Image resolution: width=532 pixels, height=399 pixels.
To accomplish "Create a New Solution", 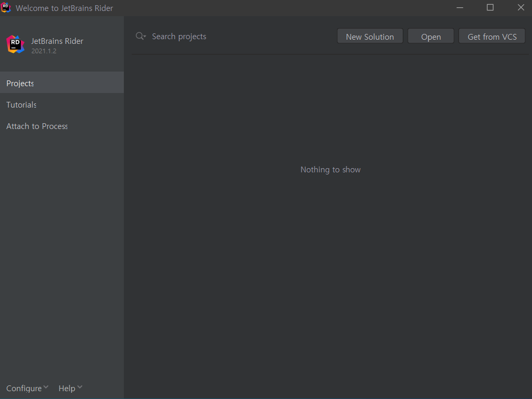I will point(370,36).
